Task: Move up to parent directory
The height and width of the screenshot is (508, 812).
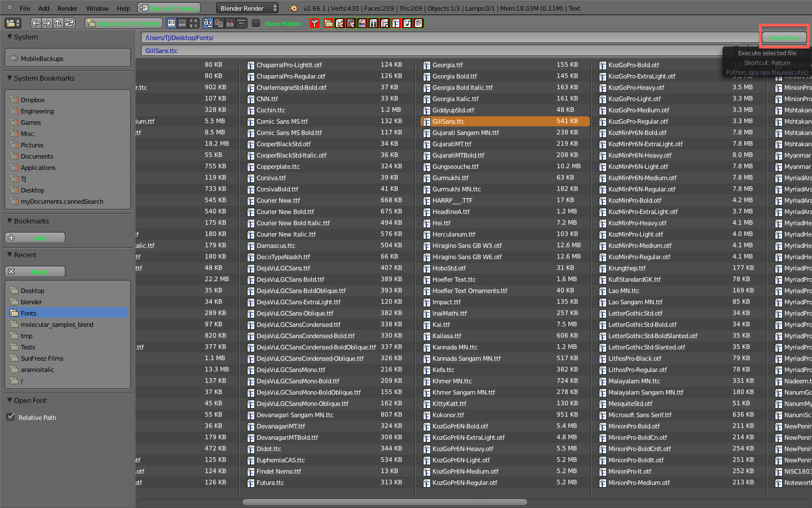Action: tap(58, 23)
